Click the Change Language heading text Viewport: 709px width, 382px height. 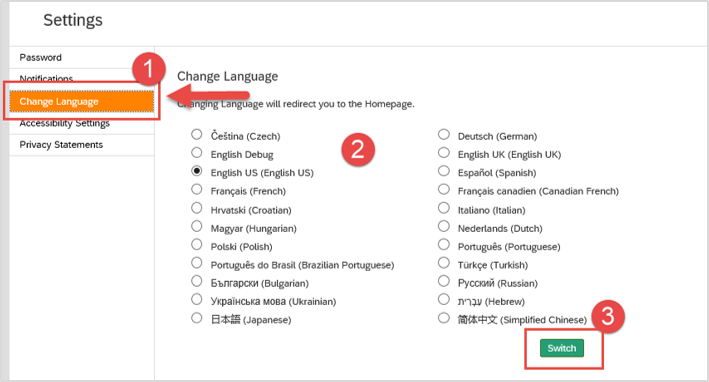[227, 76]
